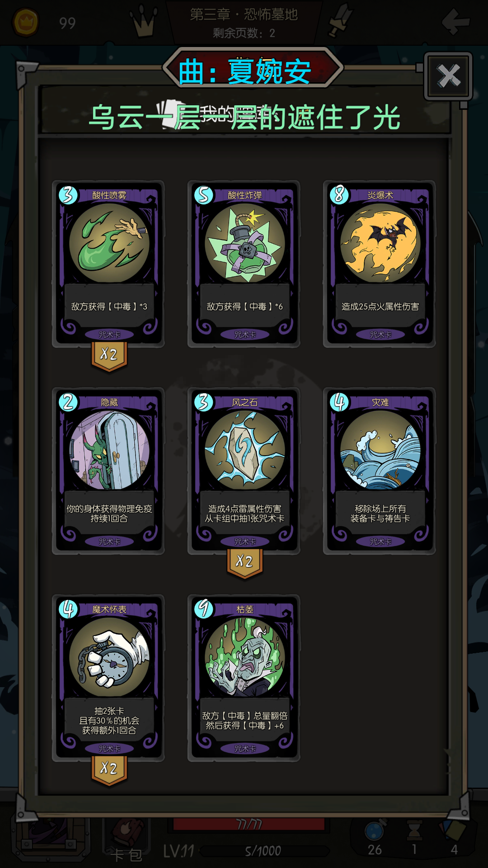The height and width of the screenshot is (868, 488).
Task: Select the 酸性炸弹 acid bomb card
Action: (244, 264)
